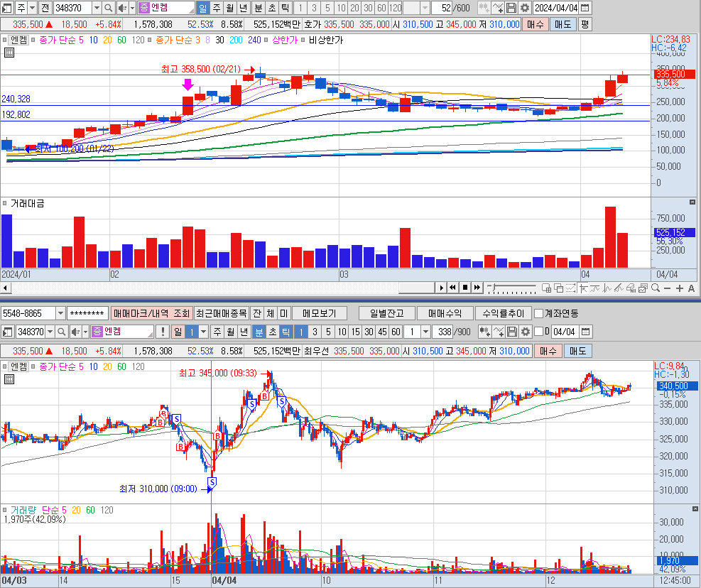Click speaker icon in top chart toolbar
The height and width of the screenshot is (588, 701).
tap(122, 8)
